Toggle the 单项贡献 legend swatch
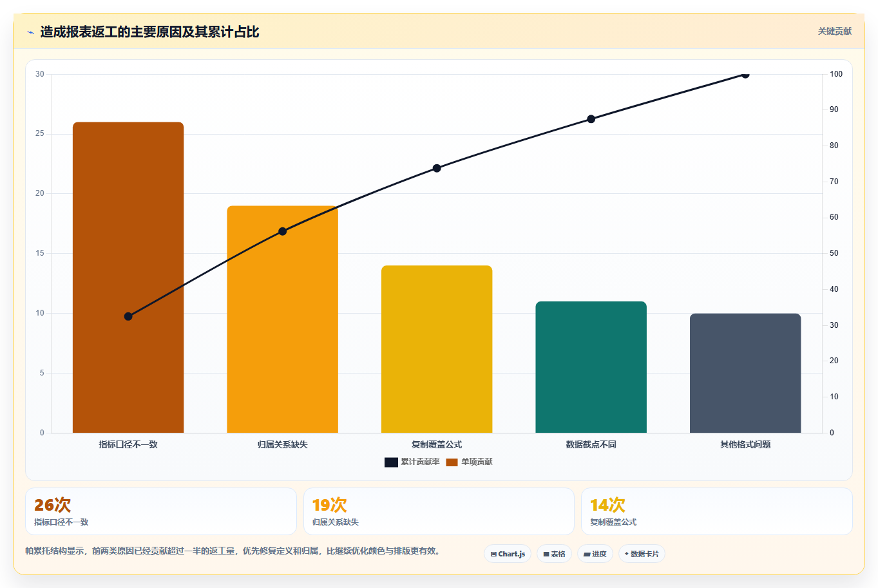The height and width of the screenshot is (588, 878). [452, 462]
